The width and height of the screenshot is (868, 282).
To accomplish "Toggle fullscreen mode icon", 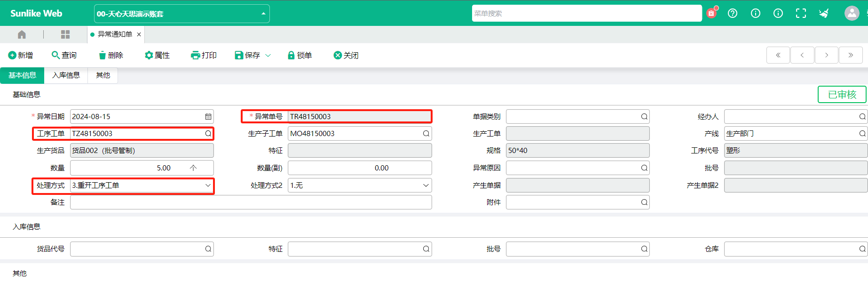I will [x=801, y=13].
